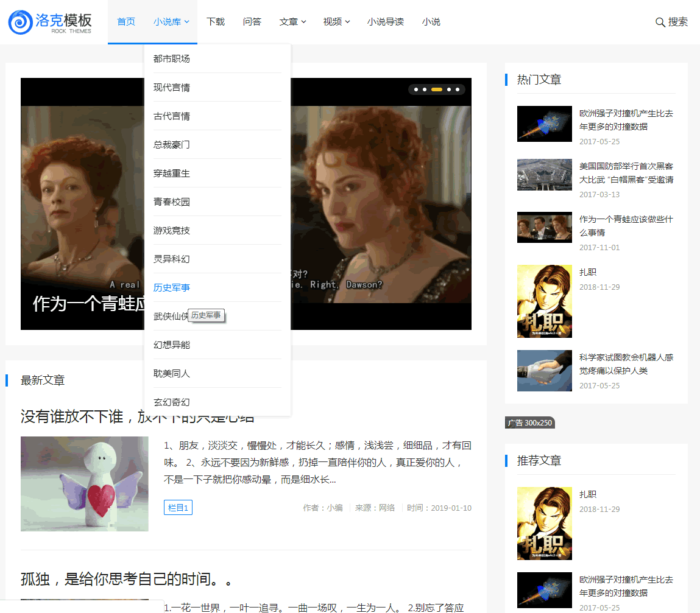Expand the 视频 dropdown menu
The width and height of the screenshot is (700, 613).
[336, 22]
